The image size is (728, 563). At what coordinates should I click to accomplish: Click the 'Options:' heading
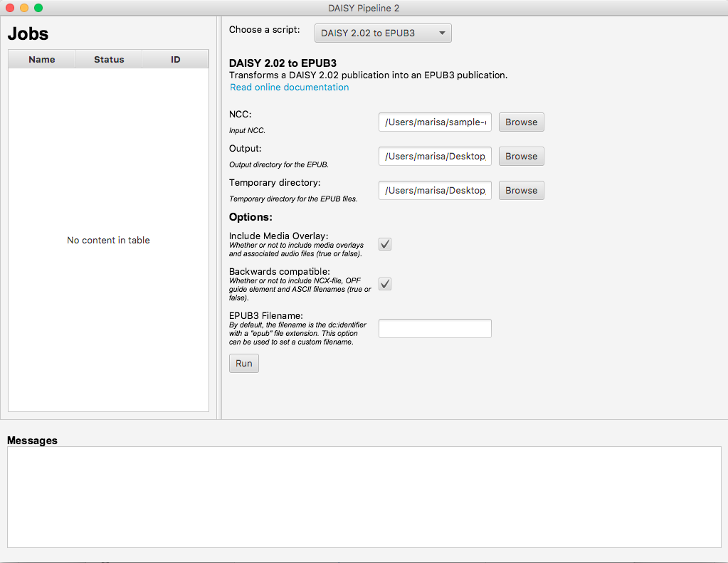[x=250, y=217]
